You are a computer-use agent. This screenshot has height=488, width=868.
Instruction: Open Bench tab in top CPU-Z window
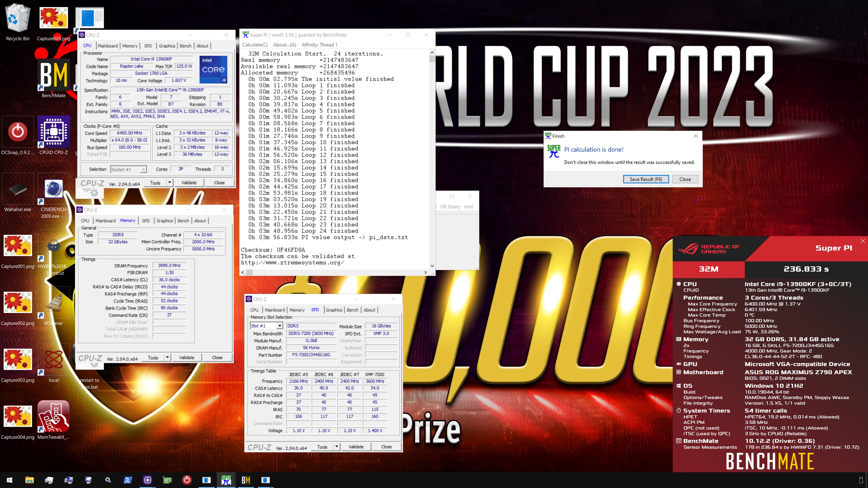pyautogui.click(x=185, y=46)
